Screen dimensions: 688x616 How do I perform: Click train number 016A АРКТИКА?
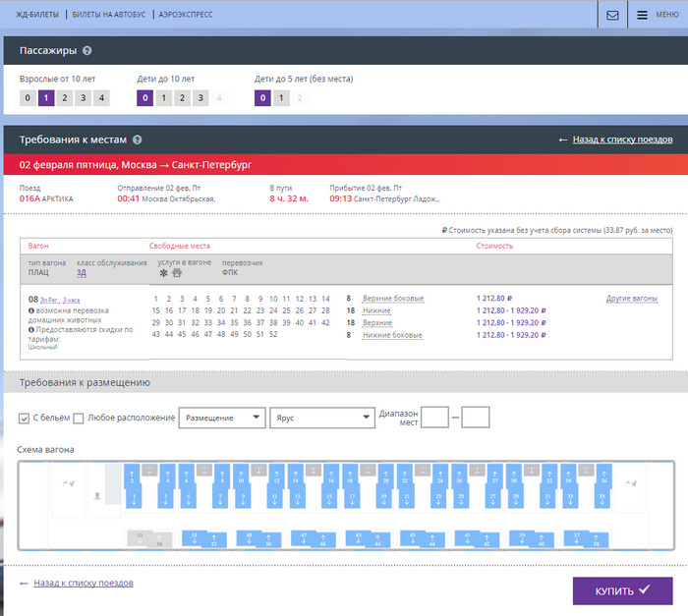pos(46,198)
